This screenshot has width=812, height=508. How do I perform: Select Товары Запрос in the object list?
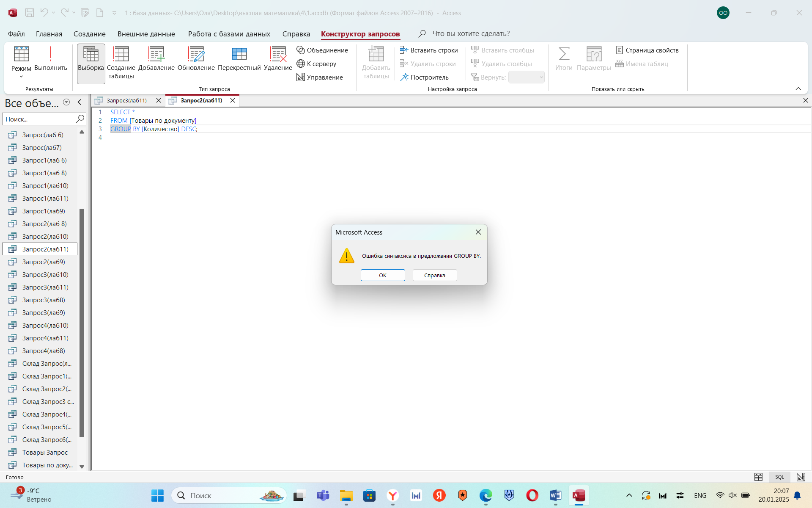click(x=40, y=452)
